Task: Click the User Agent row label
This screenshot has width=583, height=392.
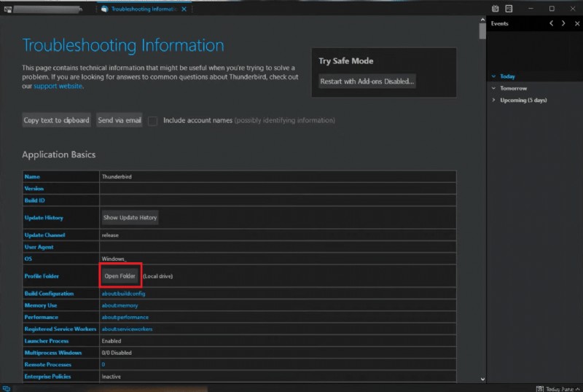Action: tap(39, 247)
